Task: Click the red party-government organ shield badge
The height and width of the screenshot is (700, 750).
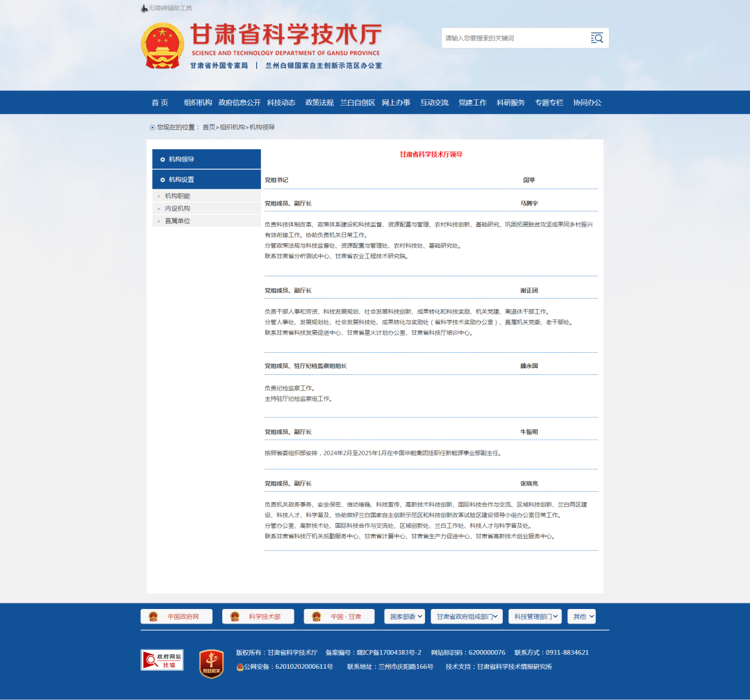Action: coord(211,664)
